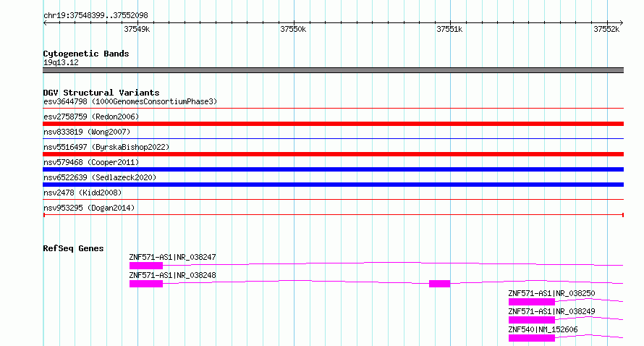This screenshot has width=644, height=346.
Task: Click the ZNF571-AS1|NR_038248 transcript label
Action: (x=172, y=275)
